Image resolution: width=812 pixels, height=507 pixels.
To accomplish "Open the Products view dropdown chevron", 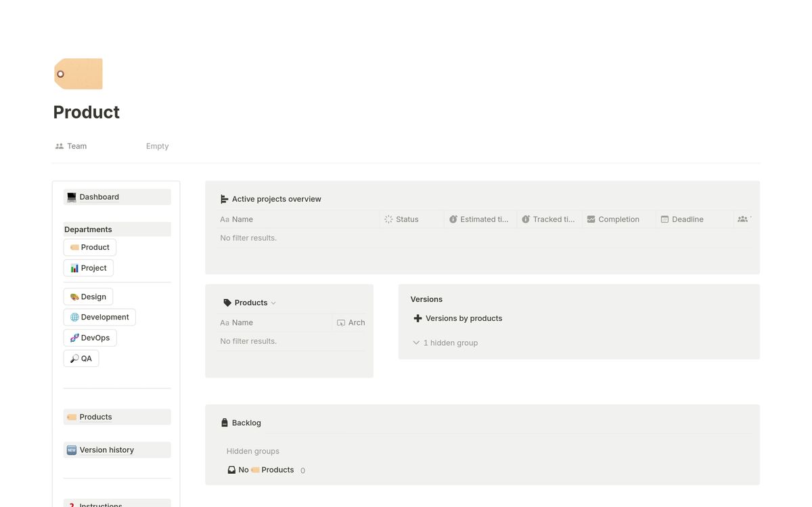I will click(273, 303).
